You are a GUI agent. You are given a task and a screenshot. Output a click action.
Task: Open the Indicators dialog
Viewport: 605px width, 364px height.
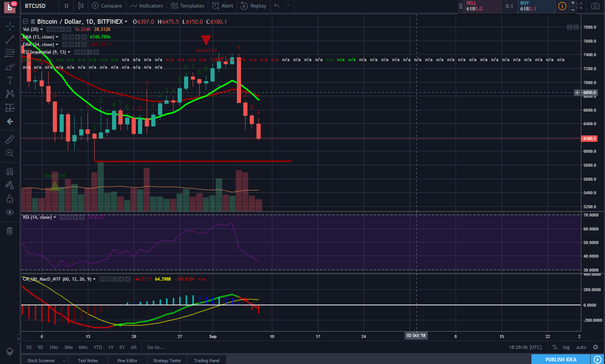pyautogui.click(x=146, y=6)
